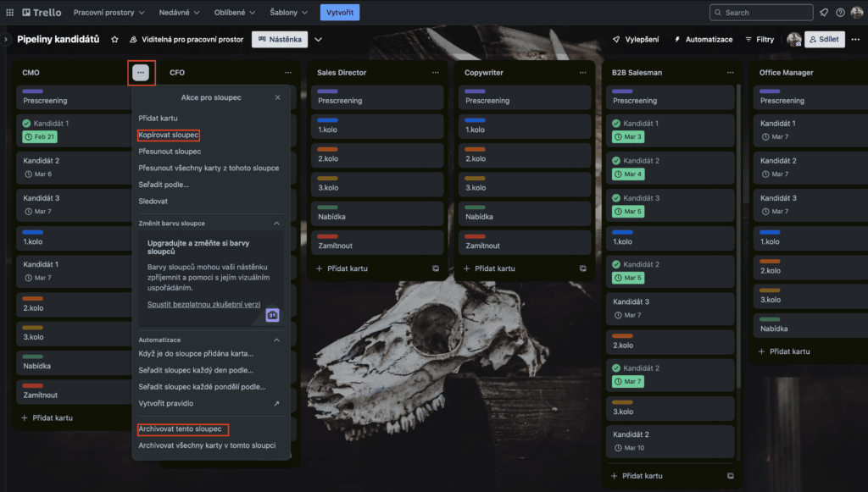Expand the Pracovní prostory dropdown
The width and height of the screenshot is (868, 492).
coord(109,12)
